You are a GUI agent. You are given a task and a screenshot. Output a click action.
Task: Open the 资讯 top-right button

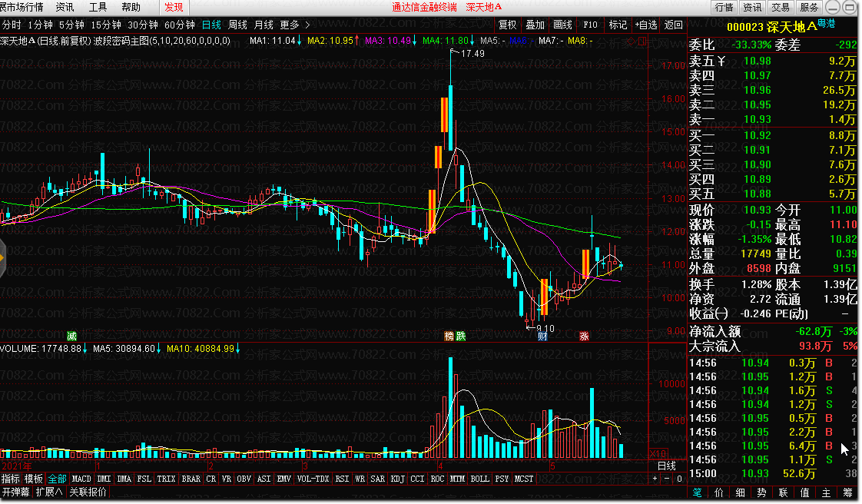tap(752, 7)
